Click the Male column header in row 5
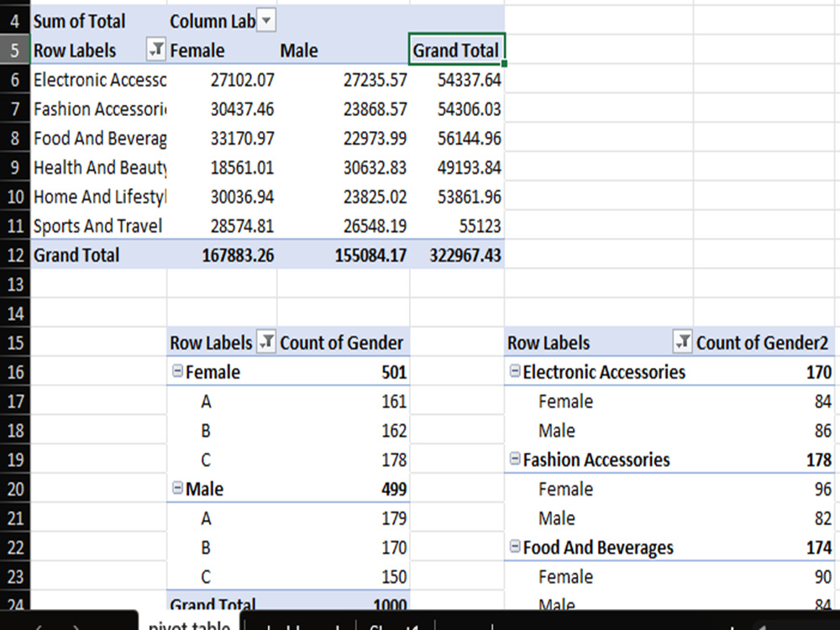The width and height of the screenshot is (840, 630). click(x=344, y=50)
